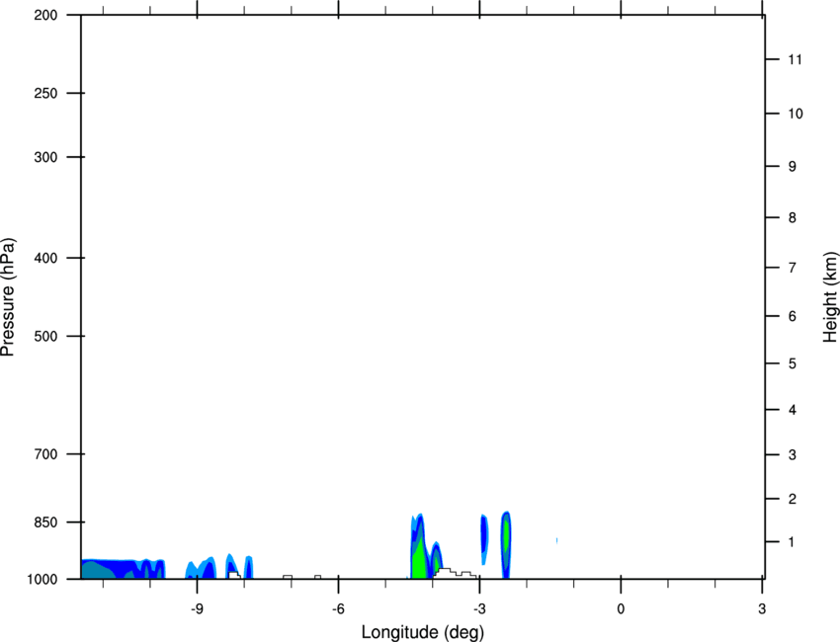Screen dimensions: 840x642
Task: Click the 200 pressure tick label
Action: [45, 15]
